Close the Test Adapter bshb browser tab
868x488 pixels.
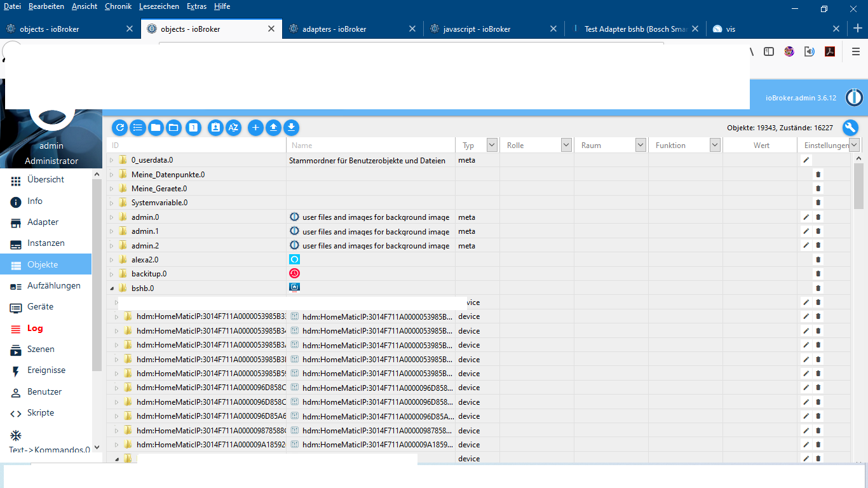[695, 29]
